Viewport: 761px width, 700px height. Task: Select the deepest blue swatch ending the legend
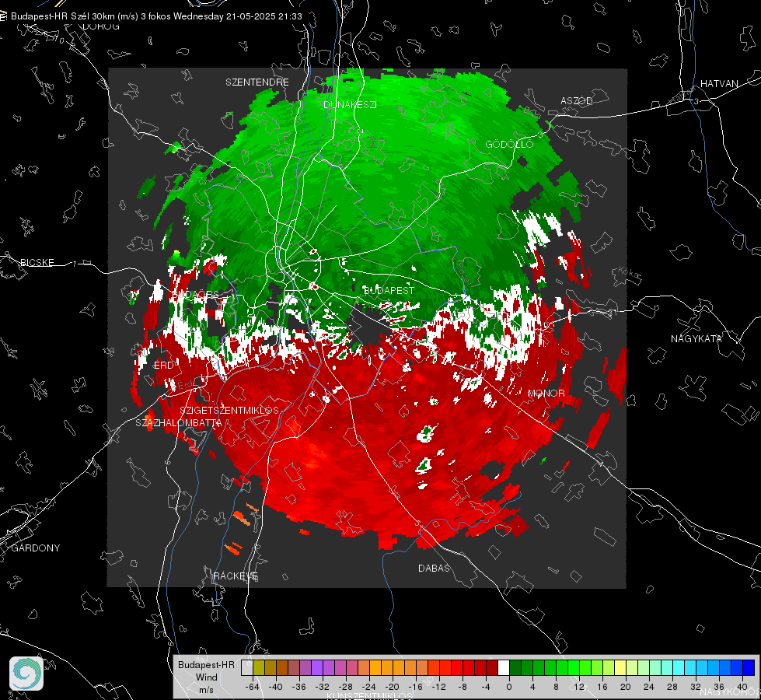[749, 667]
